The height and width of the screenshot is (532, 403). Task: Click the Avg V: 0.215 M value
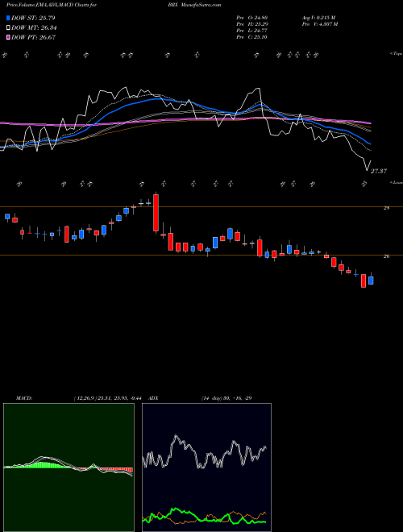tap(318, 18)
